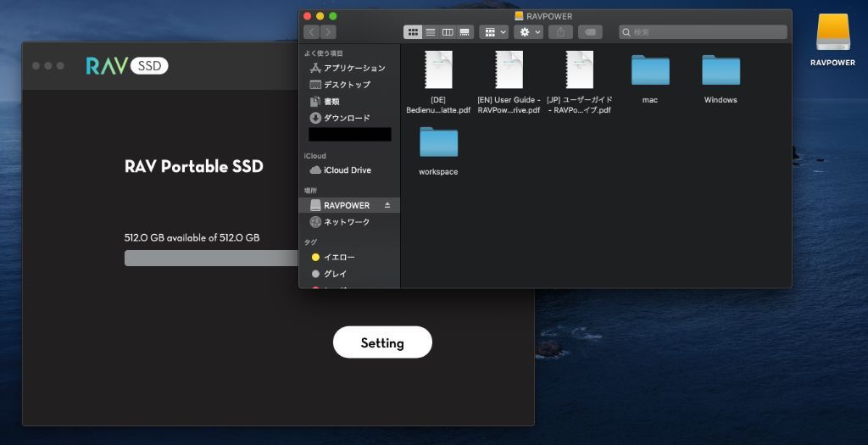
Task: Open Downloads (ダウンロード) in sidebar
Action: click(349, 118)
